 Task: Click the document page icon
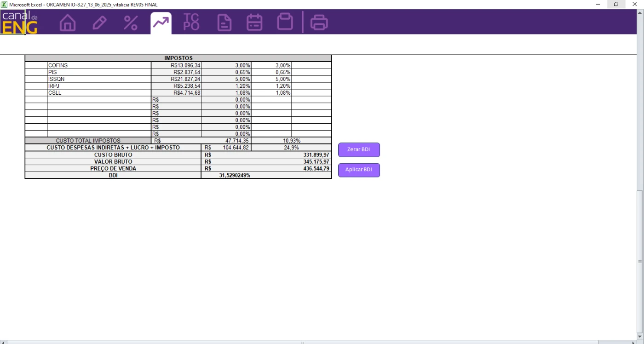tap(224, 23)
